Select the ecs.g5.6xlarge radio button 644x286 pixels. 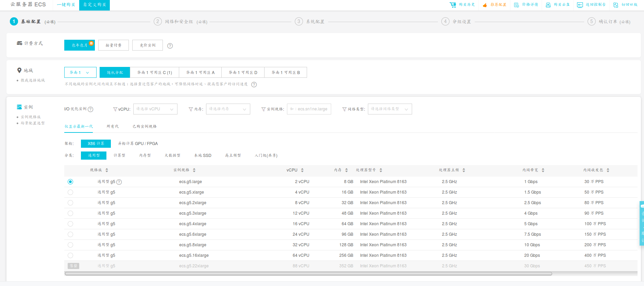70,234
